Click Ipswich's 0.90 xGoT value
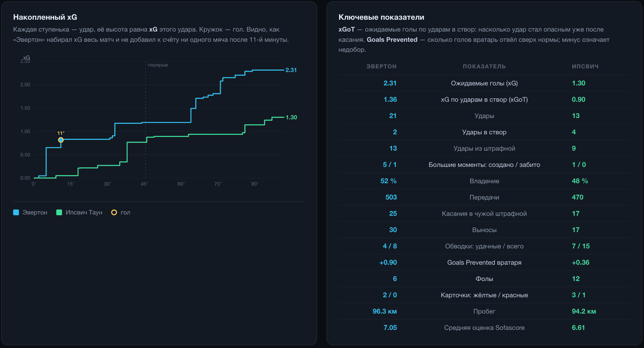The image size is (644, 348). point(579,99)
